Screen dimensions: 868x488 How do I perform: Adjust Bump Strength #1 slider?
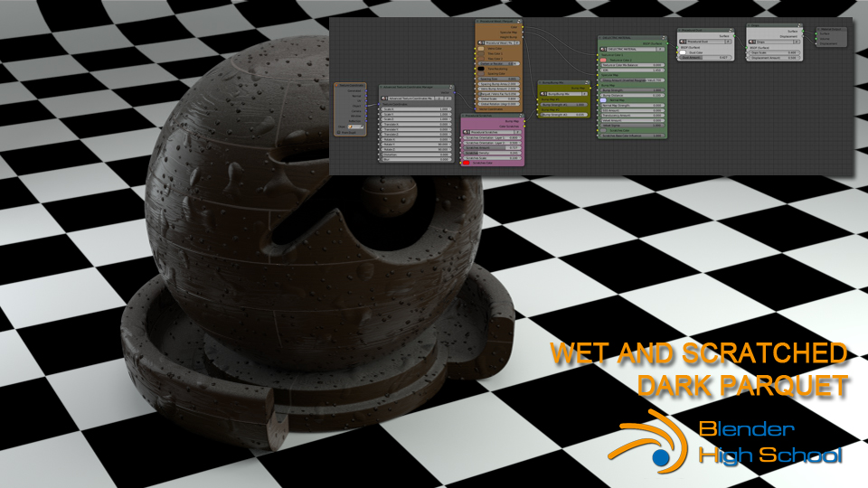click(564, 105)
